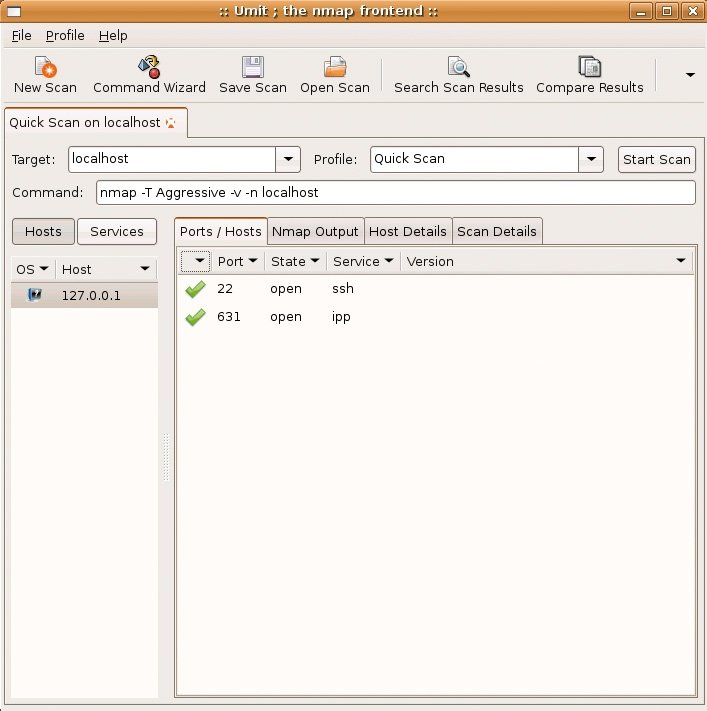707x711 pixels.
Task: Click the Open Scan folder icon
Action: point(335,67)
